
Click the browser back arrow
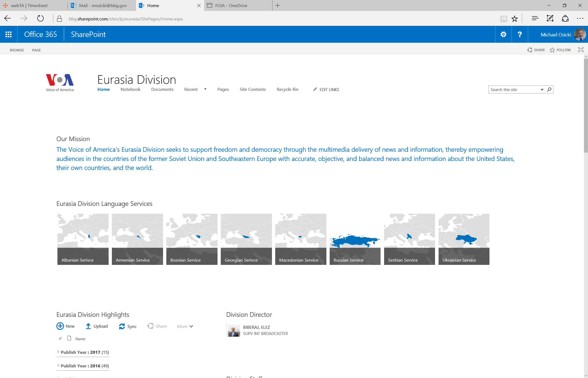tap(8, 18)
